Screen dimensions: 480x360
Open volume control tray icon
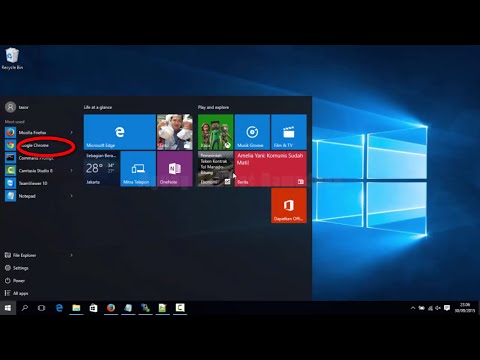[438, 308]
